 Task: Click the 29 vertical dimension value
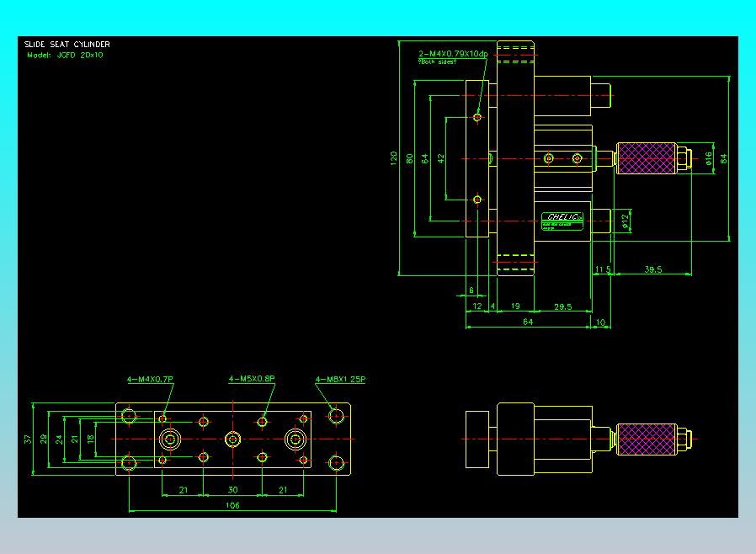(44, 439)
